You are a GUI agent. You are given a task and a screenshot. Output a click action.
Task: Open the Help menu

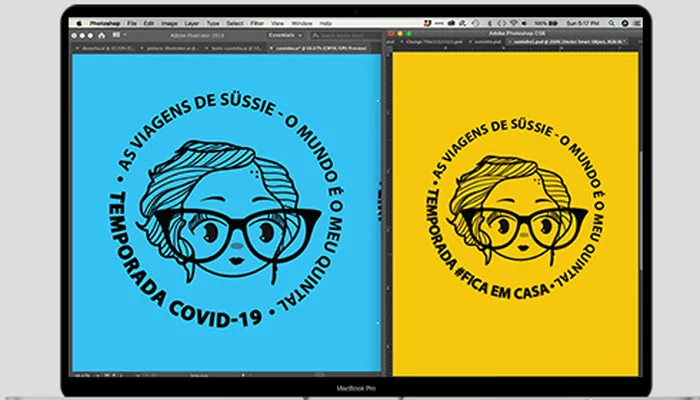(x=325, y=23)
